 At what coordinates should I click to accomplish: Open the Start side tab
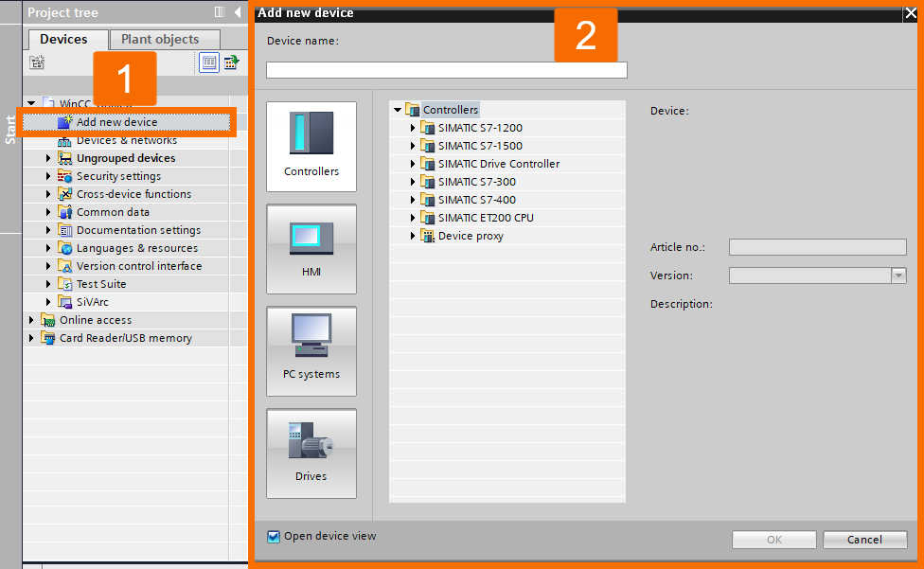(x=10, y=130)
